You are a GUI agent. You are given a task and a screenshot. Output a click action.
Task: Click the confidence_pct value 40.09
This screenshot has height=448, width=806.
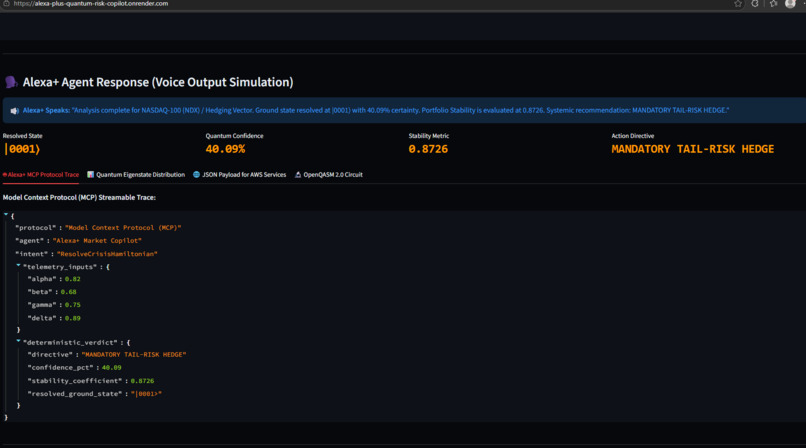click(112, 367)
